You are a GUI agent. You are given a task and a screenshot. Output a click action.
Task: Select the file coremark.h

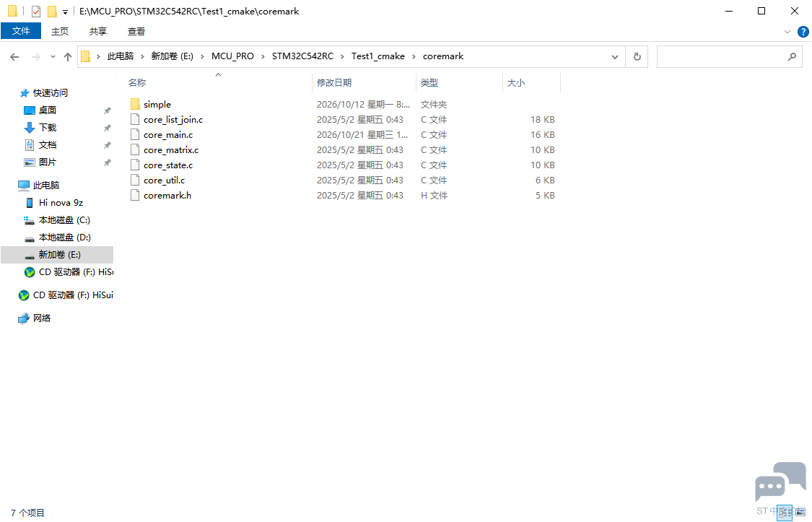point(167,196)
